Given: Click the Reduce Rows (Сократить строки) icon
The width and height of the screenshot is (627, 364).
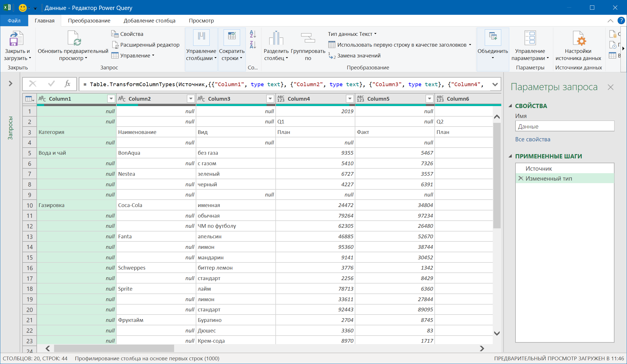Looking at the screenshot, I should point(232,37).
